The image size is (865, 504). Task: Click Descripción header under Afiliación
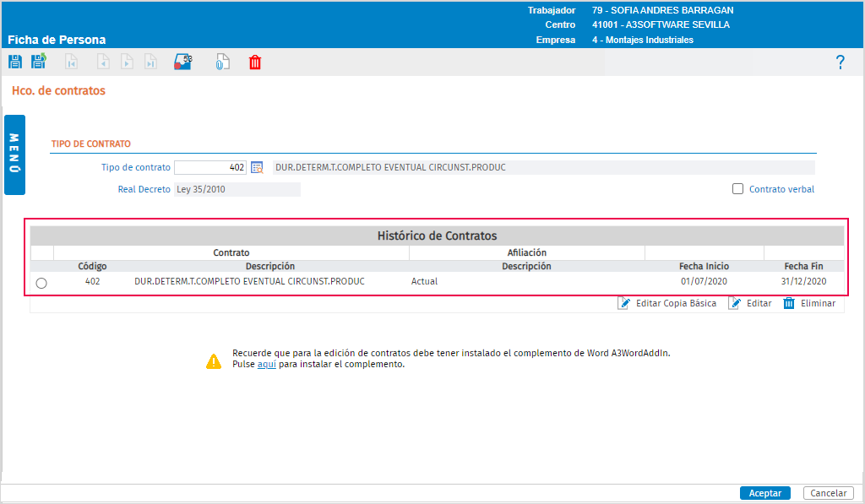click(x=526, y=266)
